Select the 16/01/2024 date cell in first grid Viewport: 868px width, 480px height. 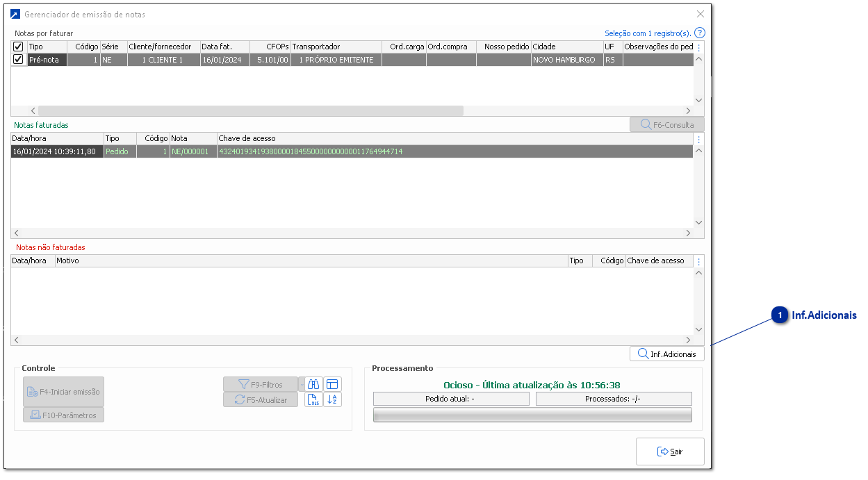coord(224,60)
